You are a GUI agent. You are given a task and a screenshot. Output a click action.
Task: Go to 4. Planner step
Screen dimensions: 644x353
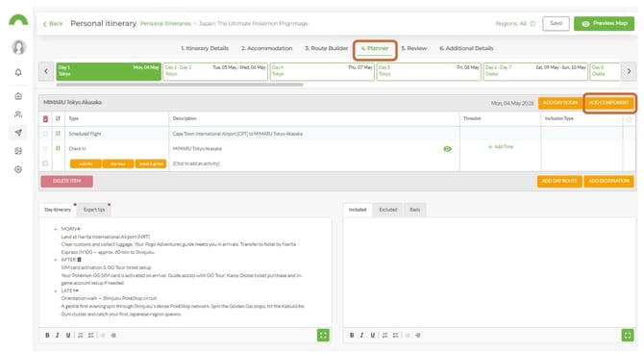(x=375, y=48)
